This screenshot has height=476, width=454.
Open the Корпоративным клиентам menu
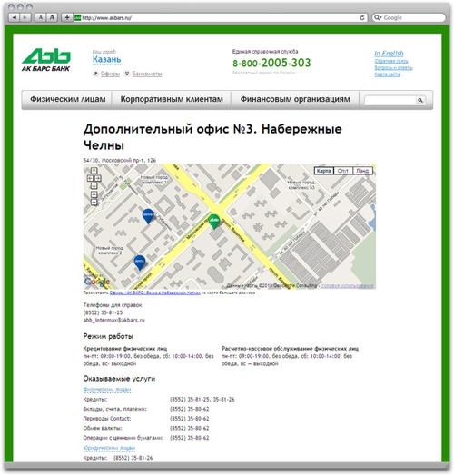click(x=172, y=99)
